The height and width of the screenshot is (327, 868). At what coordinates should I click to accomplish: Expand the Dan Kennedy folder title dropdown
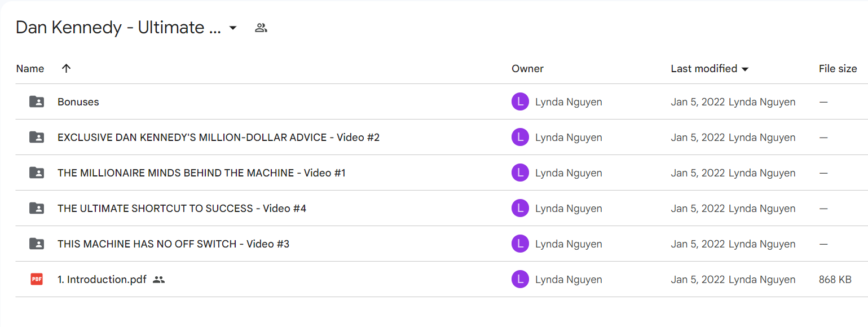pyautogui.click(x=233, y=28)
